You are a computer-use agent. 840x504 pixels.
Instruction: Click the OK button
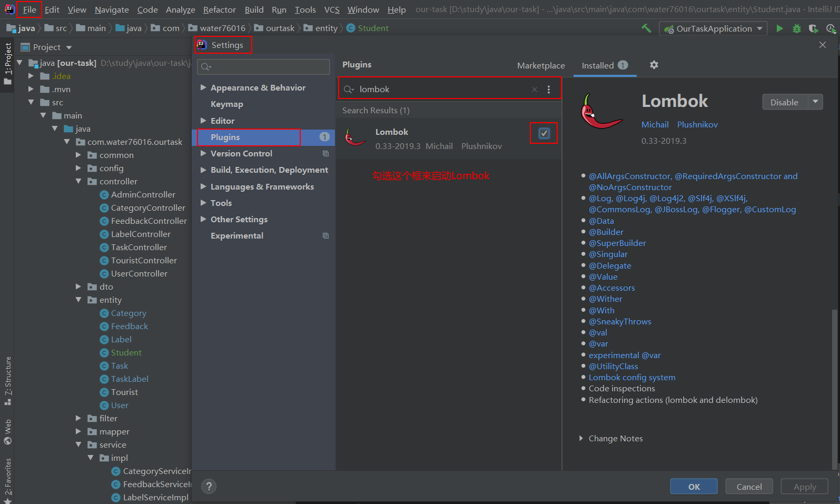694,487
